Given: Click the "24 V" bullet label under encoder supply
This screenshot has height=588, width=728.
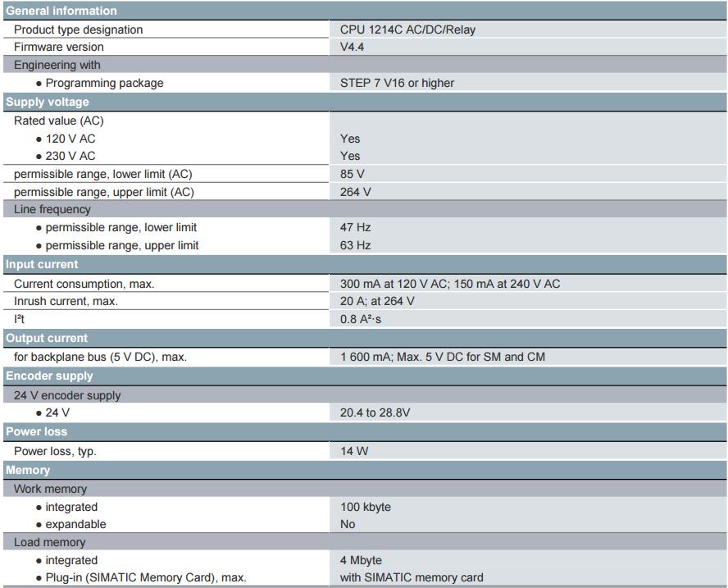Looking at the screenshot, I should 57,413.
